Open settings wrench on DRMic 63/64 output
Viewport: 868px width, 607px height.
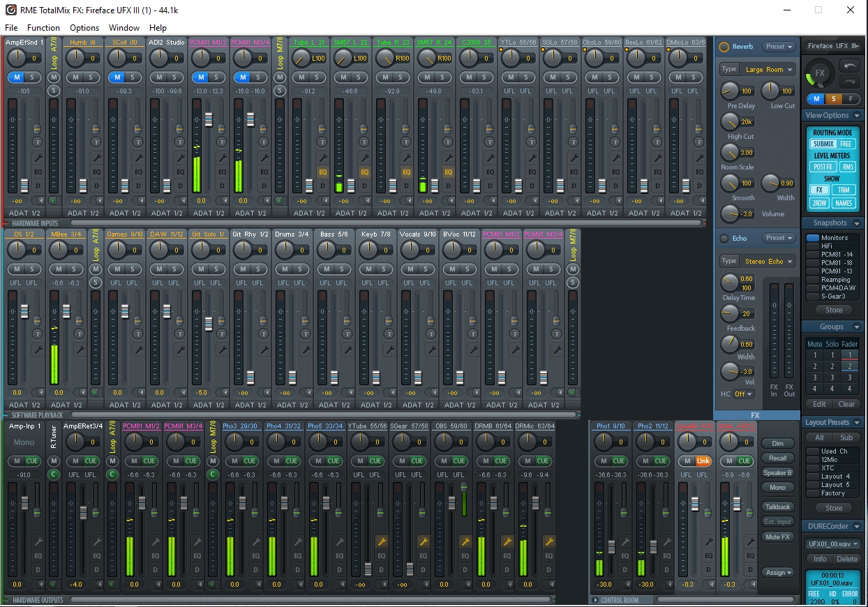point(548,541)
